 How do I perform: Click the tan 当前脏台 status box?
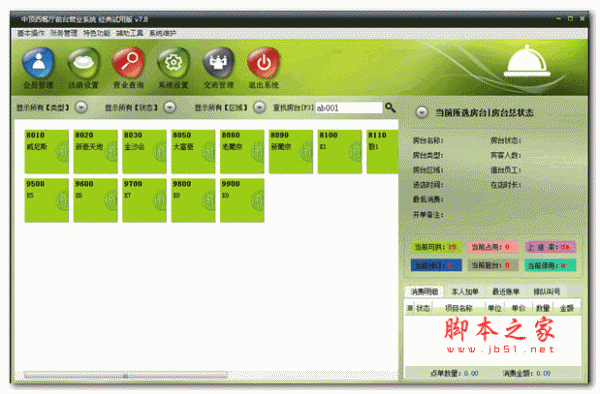tap(493, 265)
